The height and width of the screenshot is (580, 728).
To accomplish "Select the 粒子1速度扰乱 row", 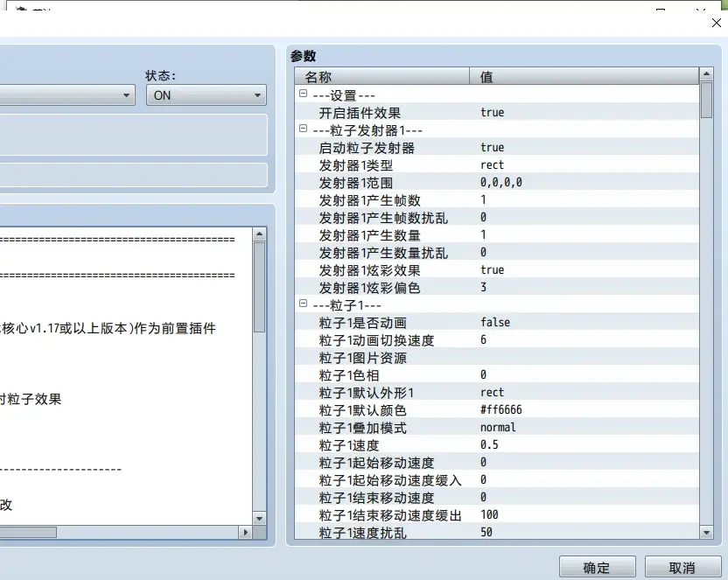I will click(497, 532).
